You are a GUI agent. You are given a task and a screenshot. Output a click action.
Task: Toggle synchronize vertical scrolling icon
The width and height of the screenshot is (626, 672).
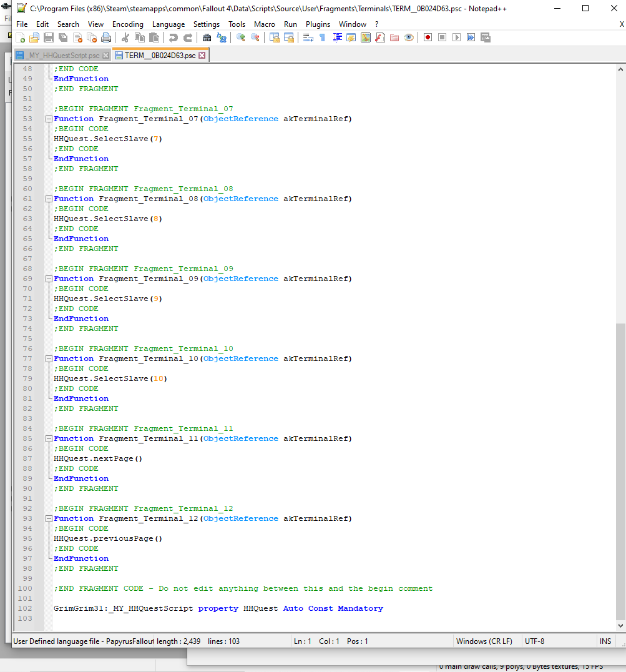coord(275,37)
